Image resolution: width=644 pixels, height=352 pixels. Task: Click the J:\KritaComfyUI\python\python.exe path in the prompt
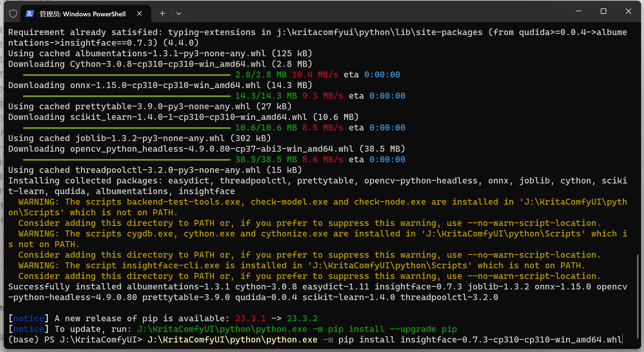(x=233, y=340)
